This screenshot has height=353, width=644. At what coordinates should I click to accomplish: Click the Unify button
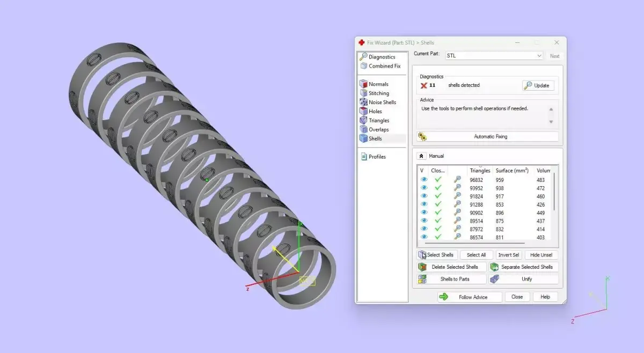tap(523, 279)
